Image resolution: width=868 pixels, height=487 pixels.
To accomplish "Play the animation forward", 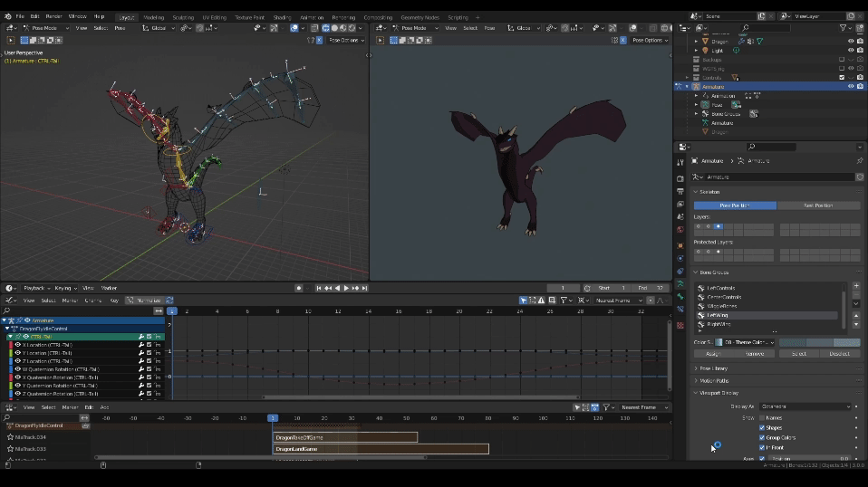I will 346,288.
